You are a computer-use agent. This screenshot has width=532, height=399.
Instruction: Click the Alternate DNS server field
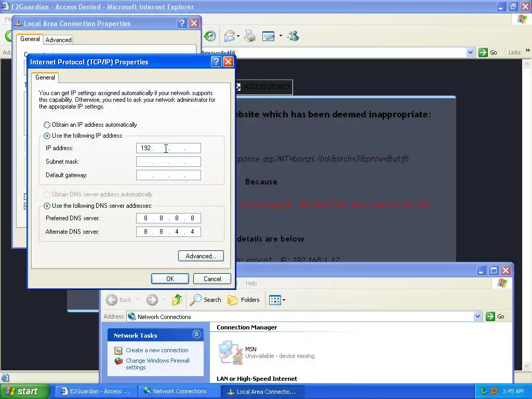click(168, 232)
